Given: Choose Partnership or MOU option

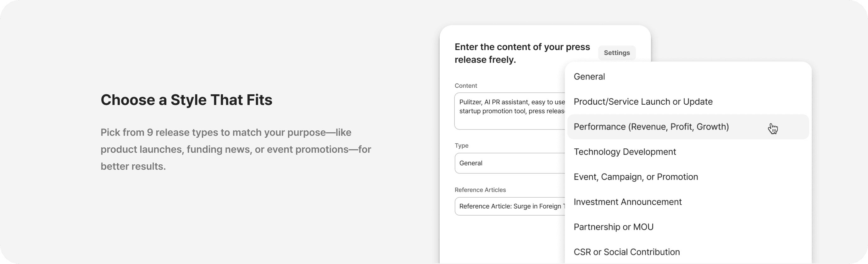Looking at the screenshot, I should coord(613,227).
